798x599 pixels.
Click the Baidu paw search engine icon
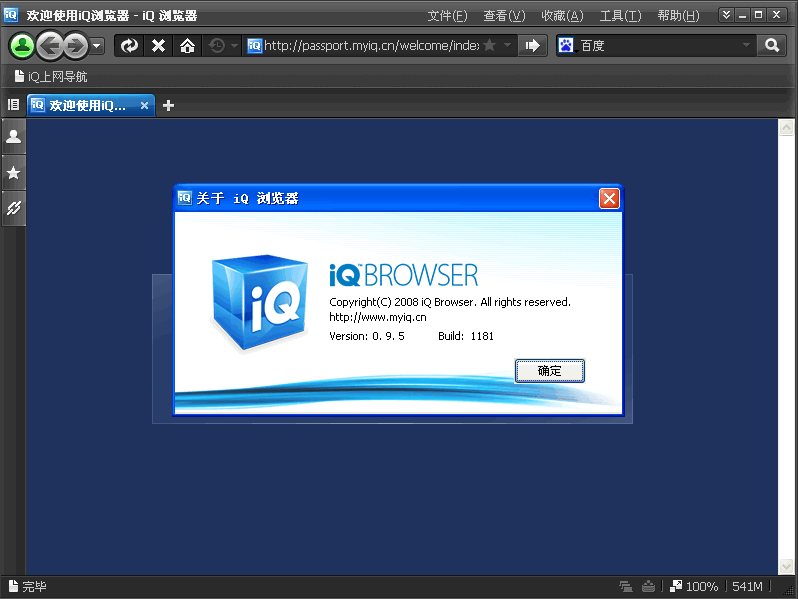click(x=566, y=46)
